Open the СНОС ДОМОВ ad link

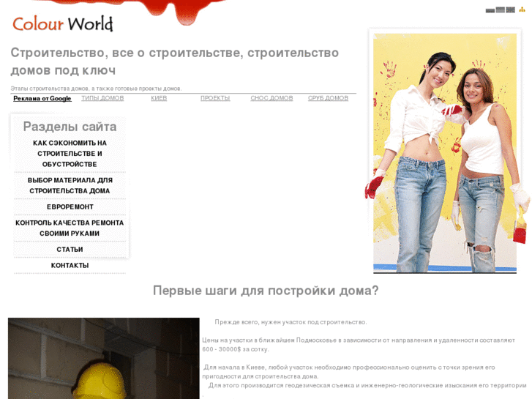pyautogui.click(x=271, y=98)
